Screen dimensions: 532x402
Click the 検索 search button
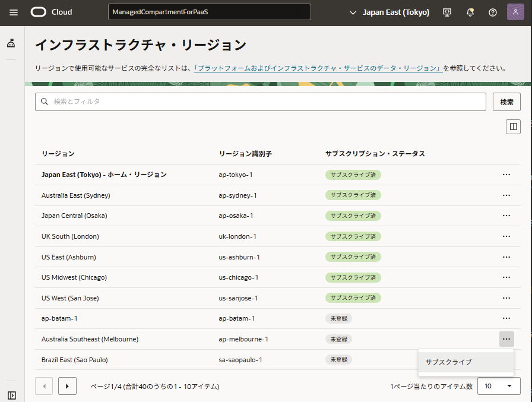(x=506, y=102)
